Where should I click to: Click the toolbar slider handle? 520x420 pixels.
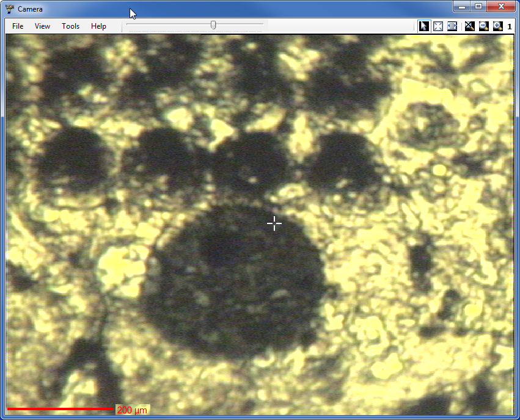pyautogui.click(x=214, y=25)
